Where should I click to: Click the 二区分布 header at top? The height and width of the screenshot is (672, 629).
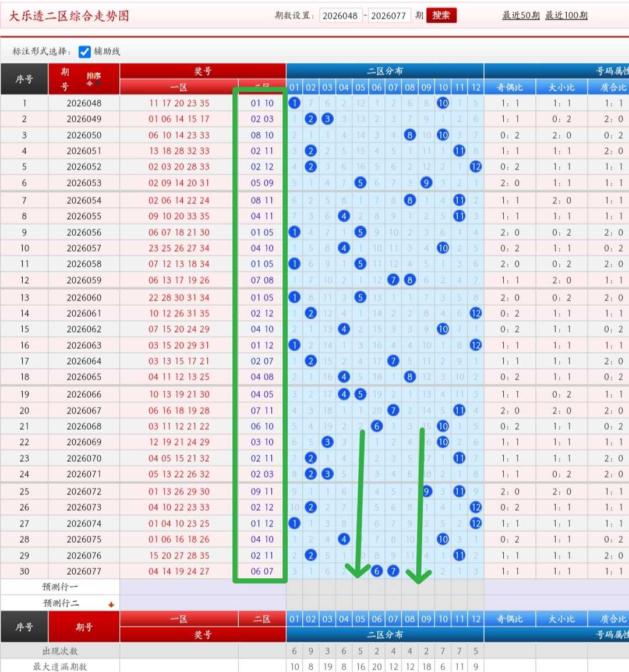click(384, 70)
